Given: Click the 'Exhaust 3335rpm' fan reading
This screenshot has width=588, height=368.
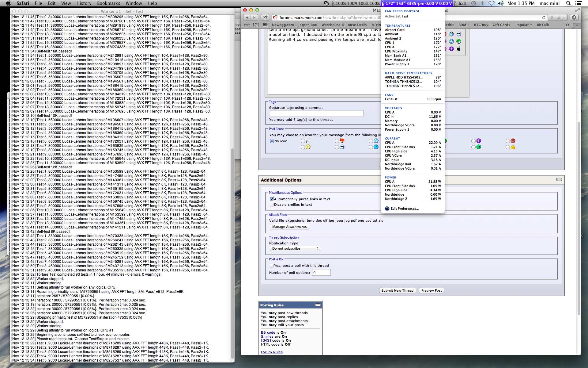Looking at the screenshot, I should pyautogui.click(x=413, y=99).
